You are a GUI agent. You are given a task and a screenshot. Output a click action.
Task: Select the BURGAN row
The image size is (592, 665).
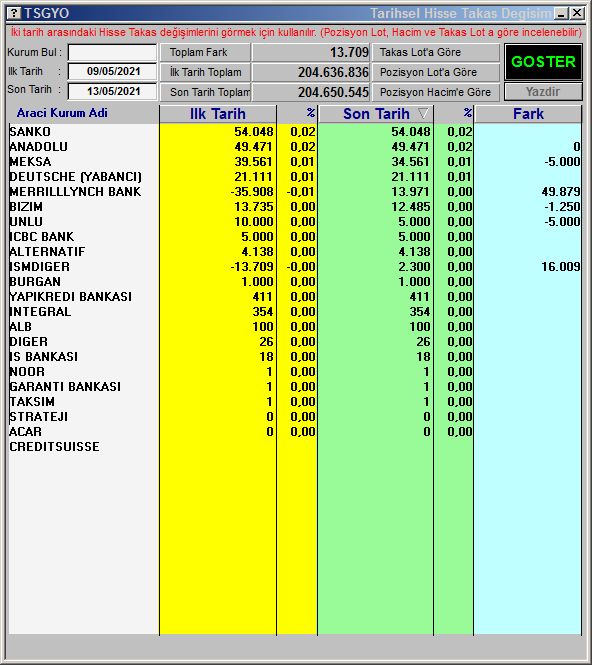[295, 282]
